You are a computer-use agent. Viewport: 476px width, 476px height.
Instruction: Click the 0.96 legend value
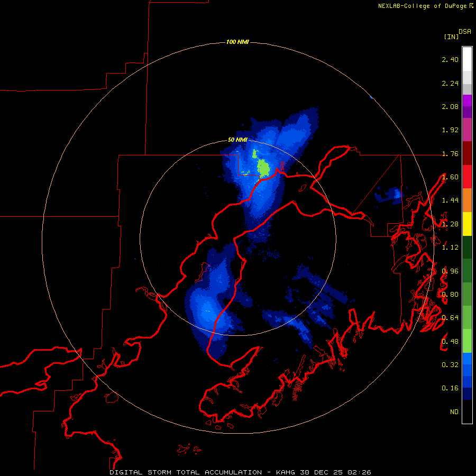coord(450,271)
